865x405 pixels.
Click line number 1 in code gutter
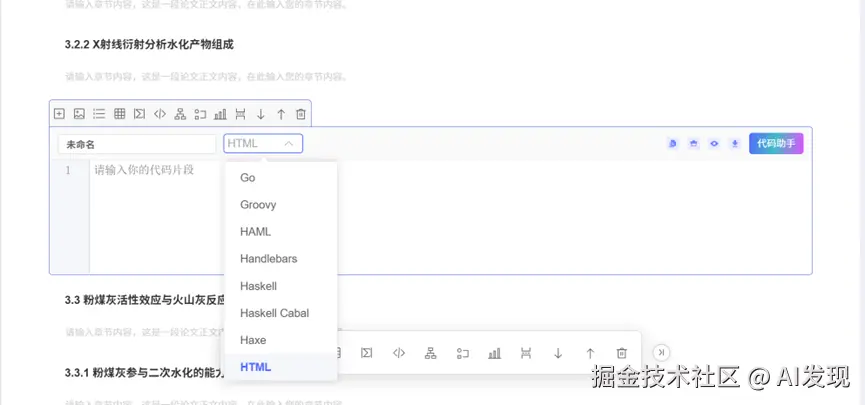point(68,170)
